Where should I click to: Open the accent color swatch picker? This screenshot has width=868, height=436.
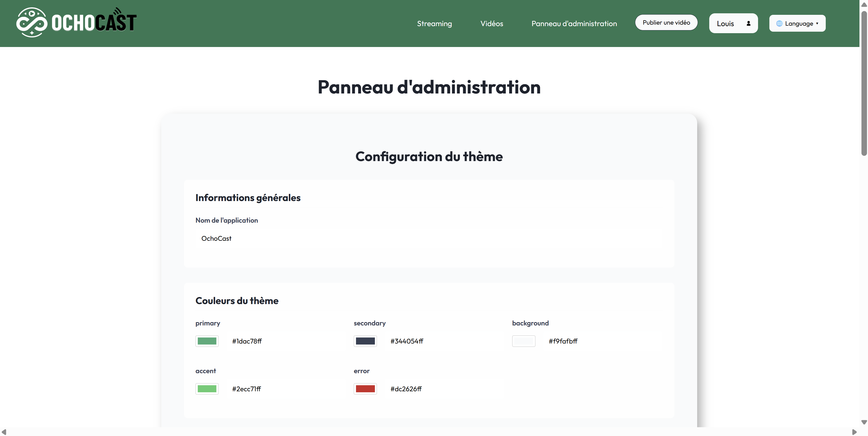coord(207,389)
